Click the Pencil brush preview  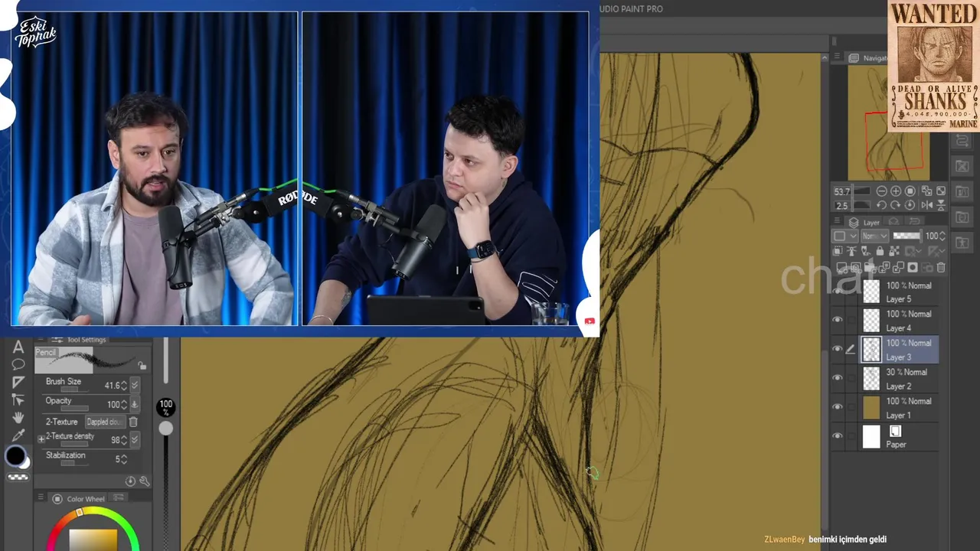(92, 360)
